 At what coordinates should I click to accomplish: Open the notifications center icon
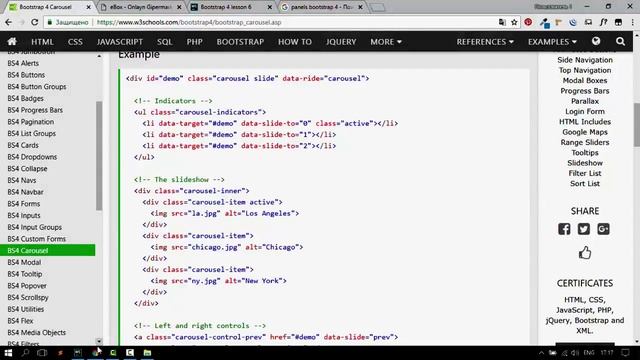tap(625, 353)
